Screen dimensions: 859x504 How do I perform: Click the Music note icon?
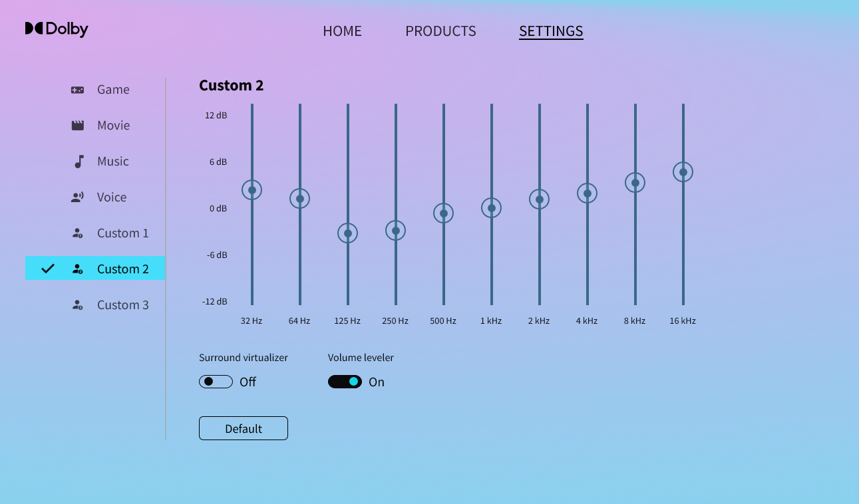tap(79, 162)
